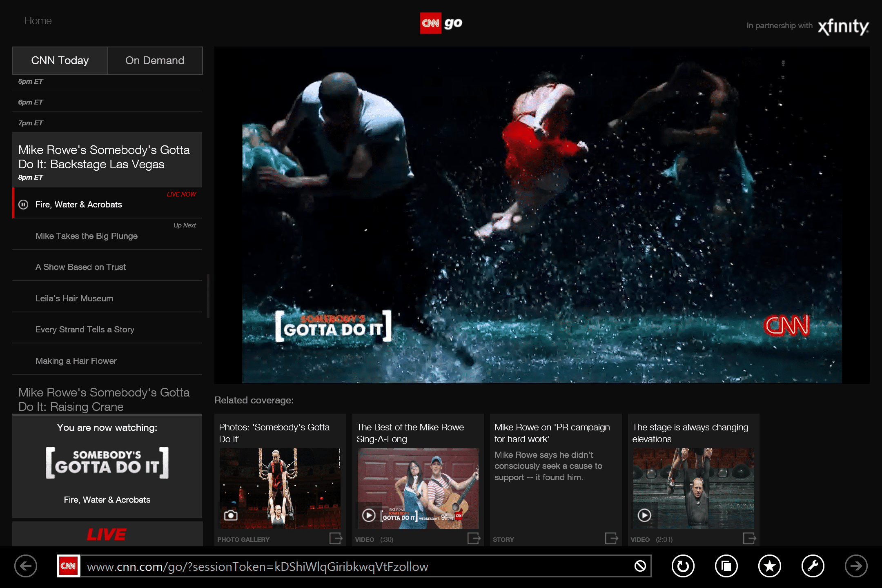The width and height of the screenshot is (882, 588).
Task: Select the Leila's Hair Museum segment
Action: [x=107, y=297]
